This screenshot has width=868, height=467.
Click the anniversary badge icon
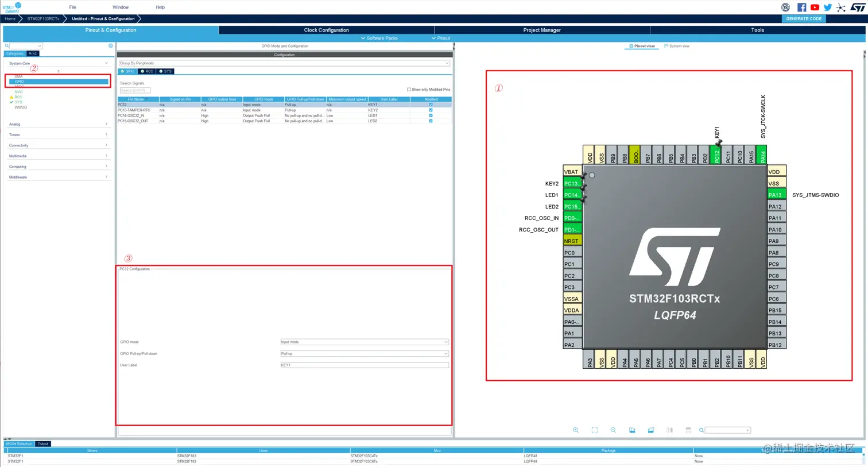[786, 7]
